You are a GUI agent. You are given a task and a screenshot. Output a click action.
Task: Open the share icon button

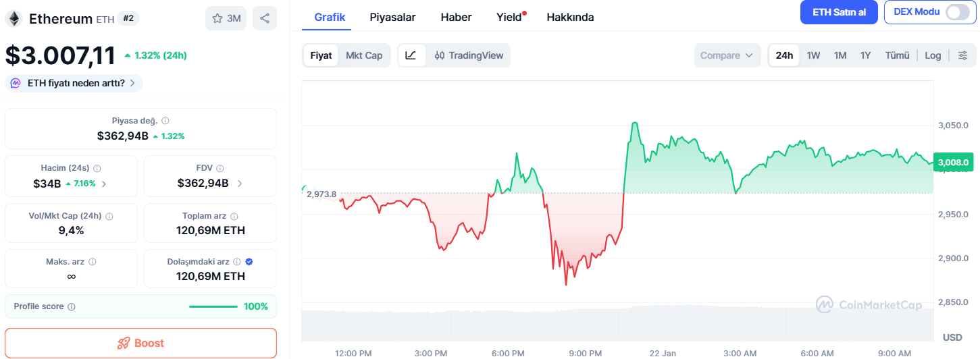(x=265, y=18)
